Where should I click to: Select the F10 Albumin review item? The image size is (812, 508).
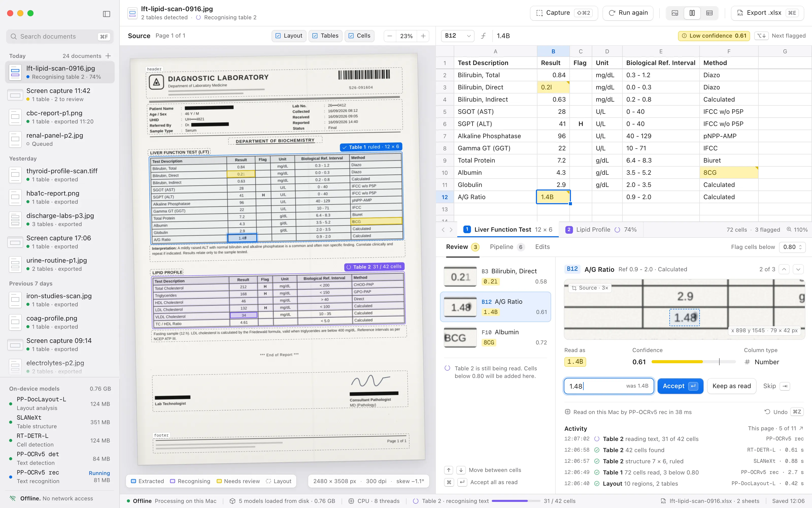[x=495, y=337]
